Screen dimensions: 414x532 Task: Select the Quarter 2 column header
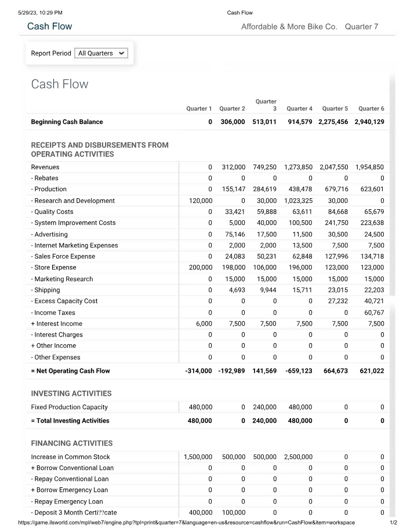click(232, 108)
